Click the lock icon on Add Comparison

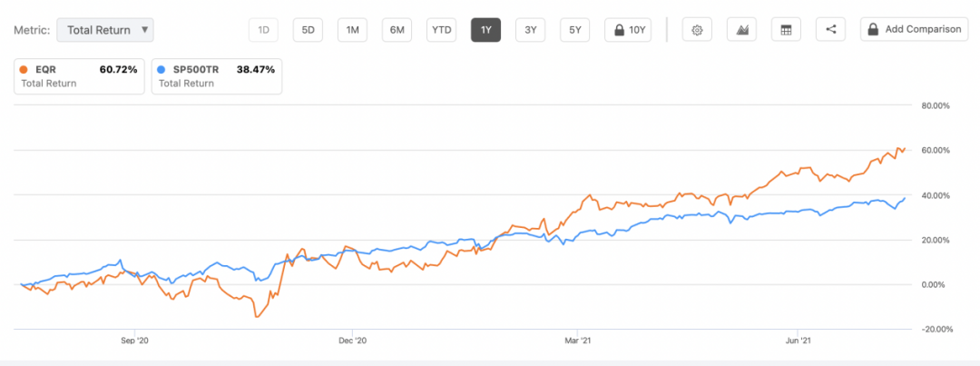coord(873,30)
